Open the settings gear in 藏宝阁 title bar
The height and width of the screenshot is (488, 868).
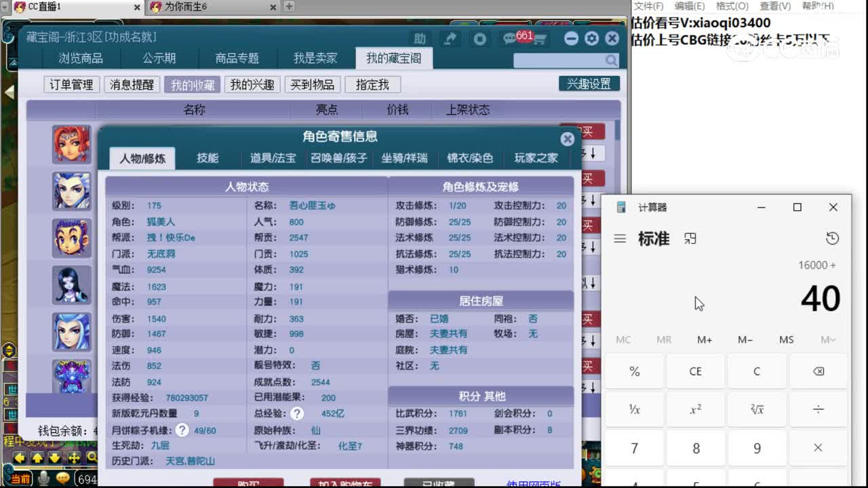(591, 38)
